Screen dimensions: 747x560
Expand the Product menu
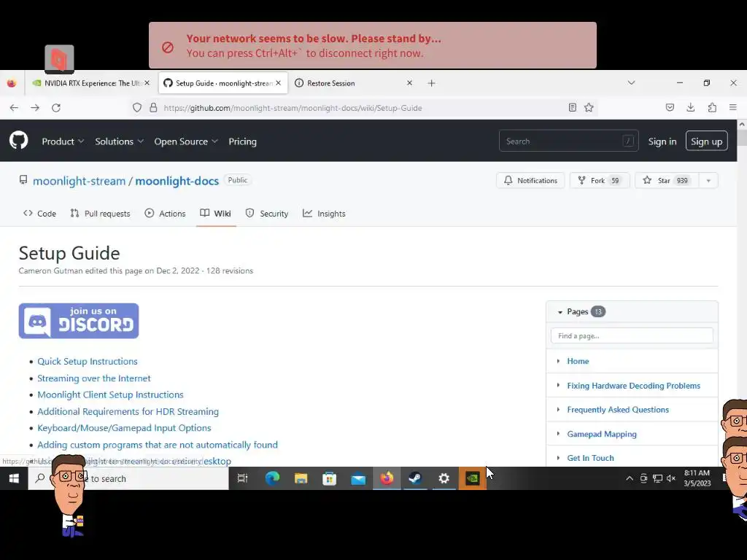click(x=63, y=141)
